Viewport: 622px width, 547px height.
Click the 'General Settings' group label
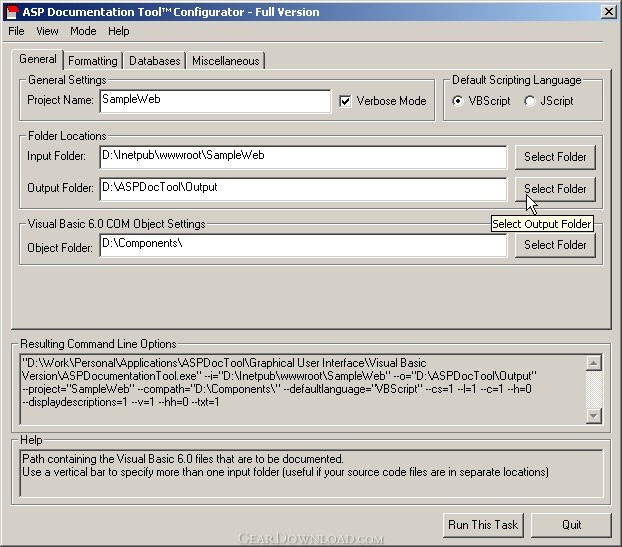pyautogui.click(x=67, y=80)
